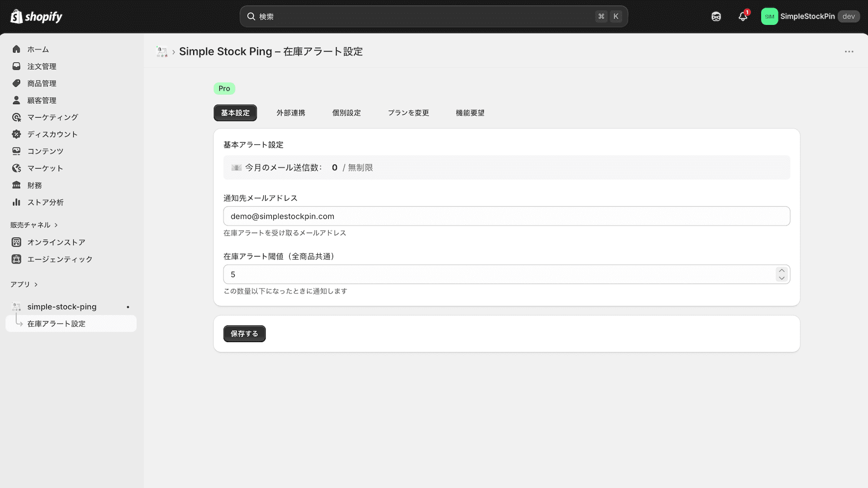The height and width of the screenshot is (488, 868).
Task: Click the エージェンティック icon
Action: click(x=16, y=259)
